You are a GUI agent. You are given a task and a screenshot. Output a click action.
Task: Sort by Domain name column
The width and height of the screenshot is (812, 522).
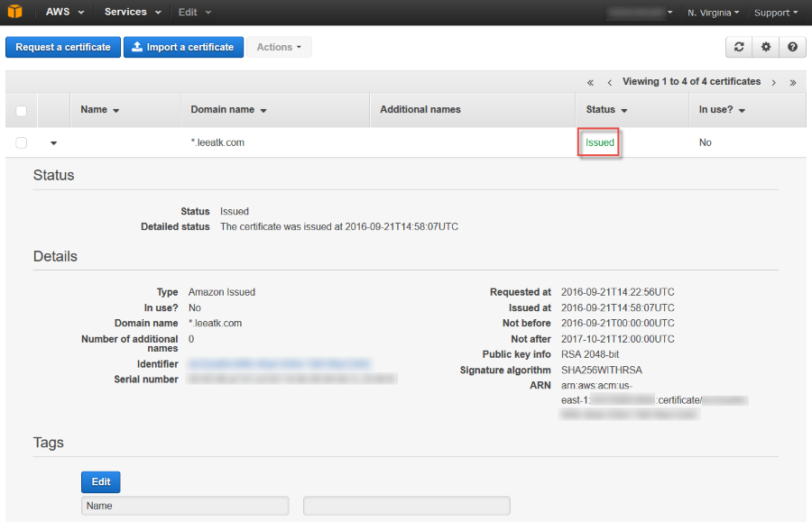[x=228, y=110]
